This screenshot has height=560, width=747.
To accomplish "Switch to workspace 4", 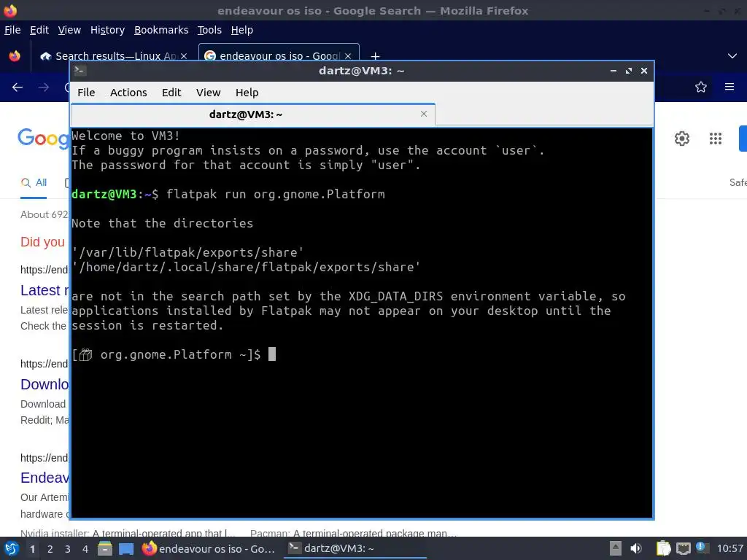I will coord(85,549).
